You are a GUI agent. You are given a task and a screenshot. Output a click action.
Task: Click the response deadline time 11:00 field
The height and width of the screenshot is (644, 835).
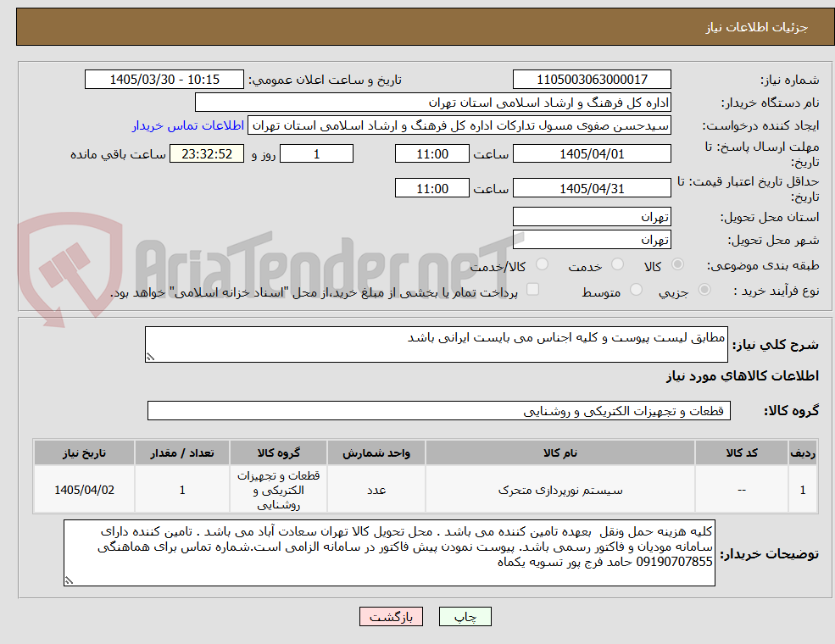pyautogui.click(x=431, y=154)
